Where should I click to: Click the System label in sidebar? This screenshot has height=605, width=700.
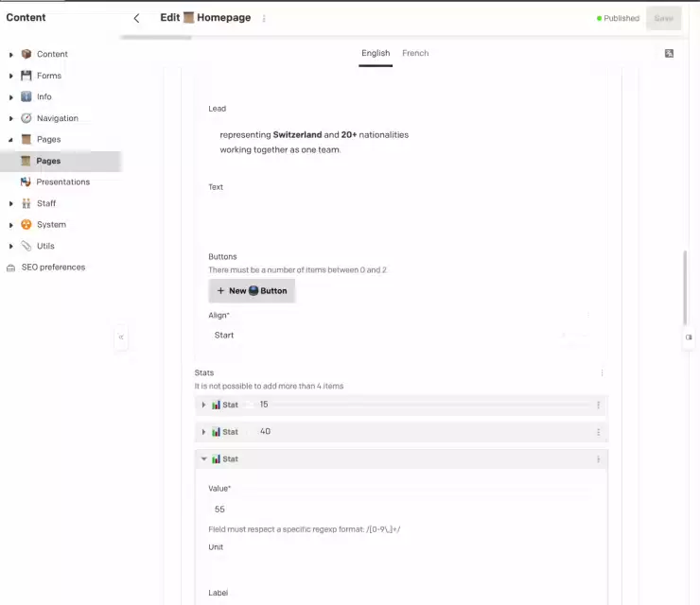(x=51, y=224)
